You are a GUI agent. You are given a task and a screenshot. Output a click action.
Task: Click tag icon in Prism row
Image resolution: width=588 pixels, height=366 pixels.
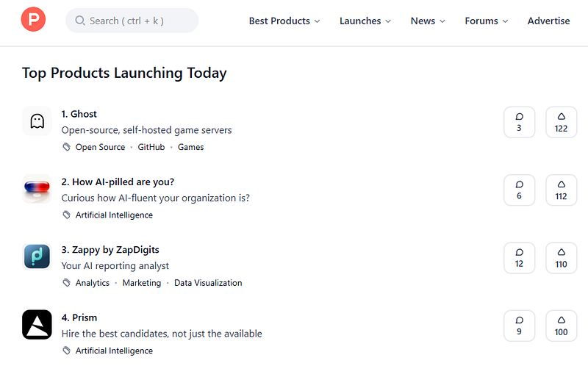(66, 351)
